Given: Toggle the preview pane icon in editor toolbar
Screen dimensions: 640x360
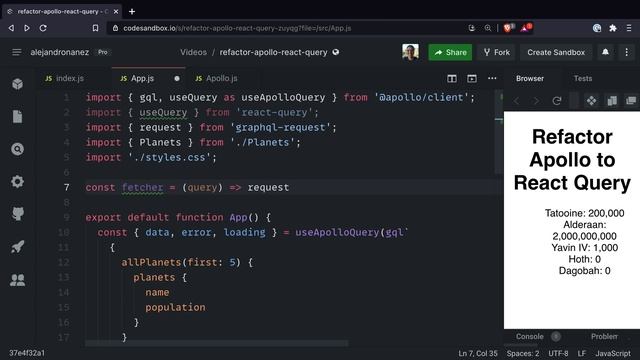Looking at the screenshot, I should [472, 78].
